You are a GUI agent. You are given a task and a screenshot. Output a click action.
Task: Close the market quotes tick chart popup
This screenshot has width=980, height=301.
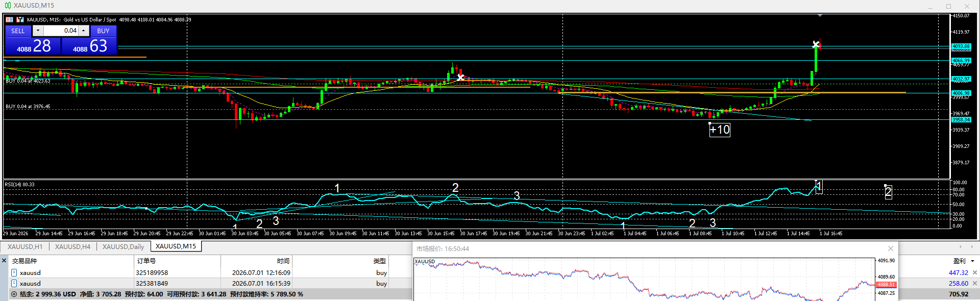click(891, 248)
